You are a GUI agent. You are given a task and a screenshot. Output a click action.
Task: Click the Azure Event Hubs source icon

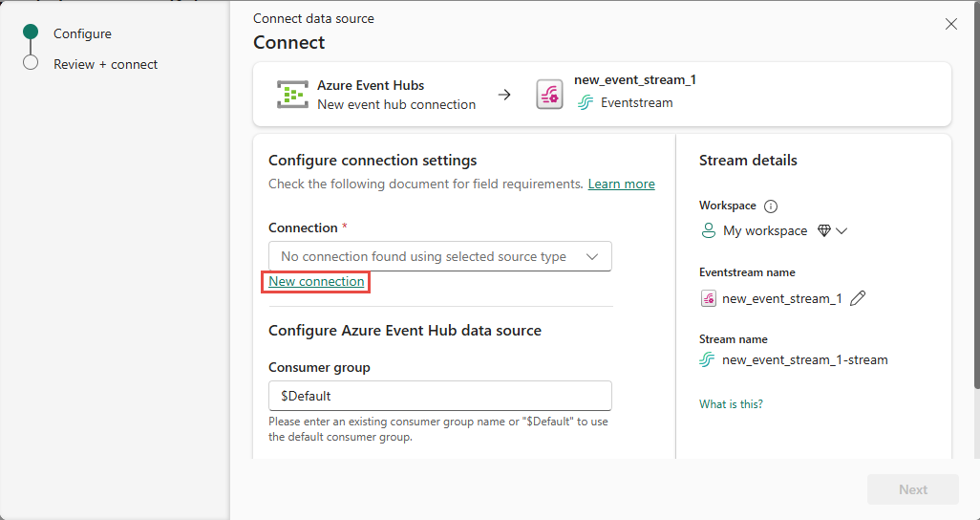point(291,95)
